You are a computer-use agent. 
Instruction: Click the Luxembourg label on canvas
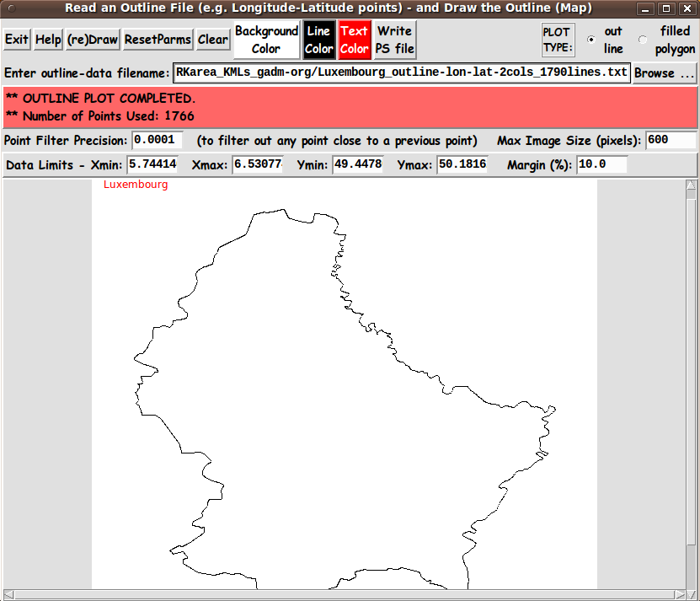[x=136, y=185]
